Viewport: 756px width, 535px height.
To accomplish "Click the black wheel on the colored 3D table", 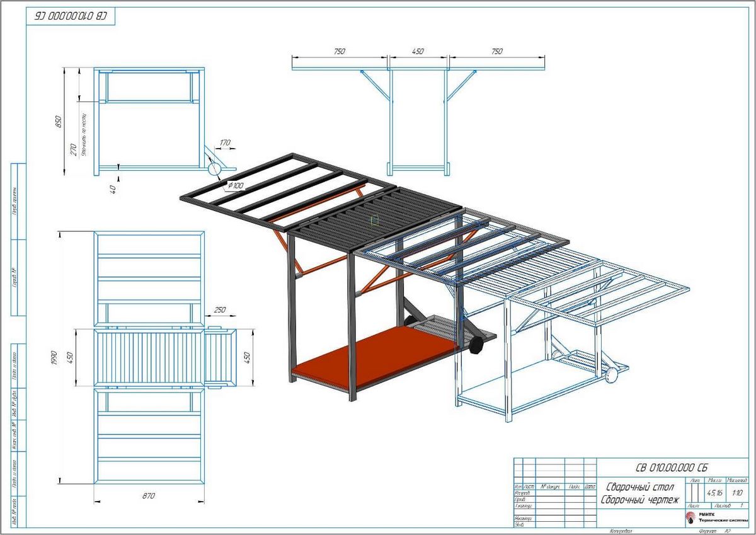I will (x=476, y=347).
